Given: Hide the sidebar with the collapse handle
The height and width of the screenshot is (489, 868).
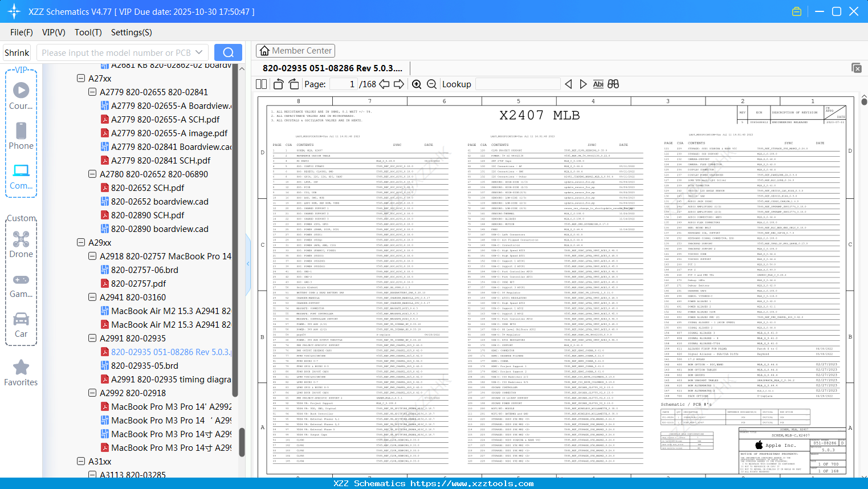Looking at the screenshot, I should tap(248, 264).
